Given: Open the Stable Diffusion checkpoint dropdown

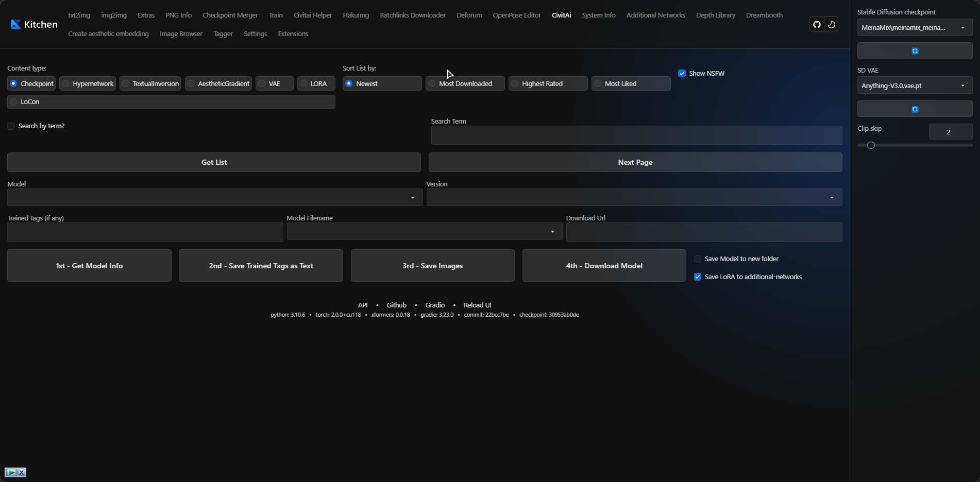Looking at the screenshot, I should pyautogui.click(x=962, y=27).
